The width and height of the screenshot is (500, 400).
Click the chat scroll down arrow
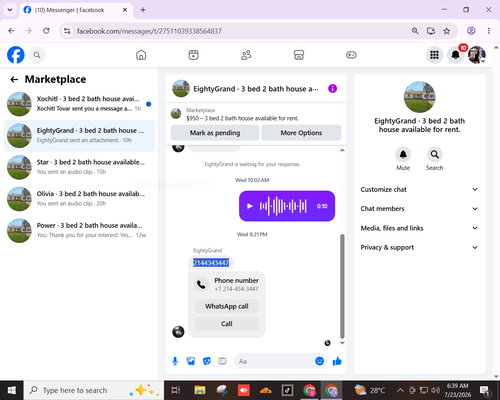coord(342,343)
